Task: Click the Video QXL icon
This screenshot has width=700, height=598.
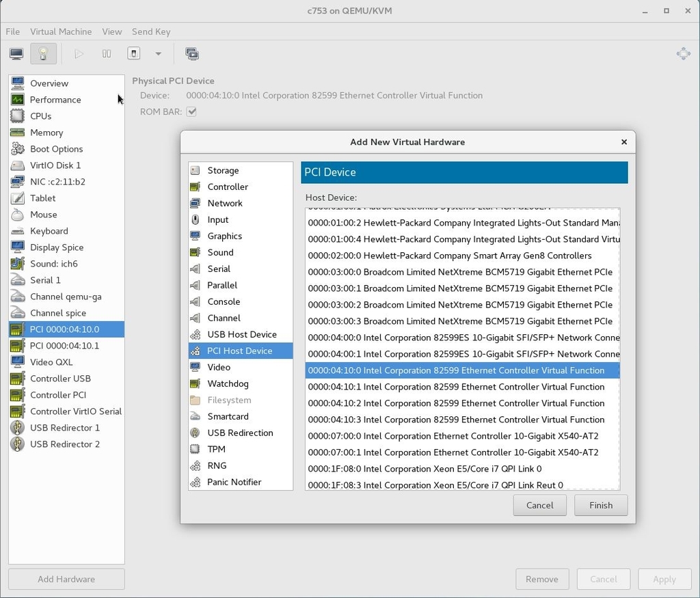Action: coord(17,362)
